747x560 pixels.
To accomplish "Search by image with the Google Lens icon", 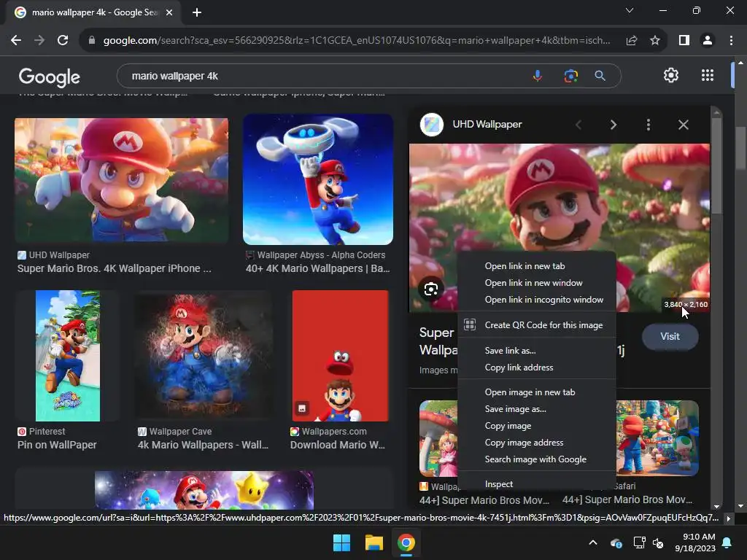I will (570, 76).
